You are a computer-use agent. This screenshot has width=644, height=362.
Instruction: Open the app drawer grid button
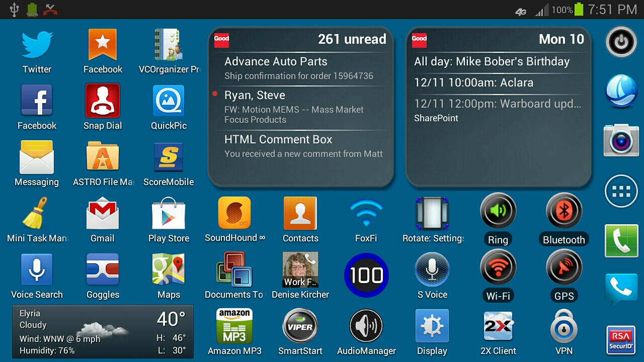(x=621, y=191)
